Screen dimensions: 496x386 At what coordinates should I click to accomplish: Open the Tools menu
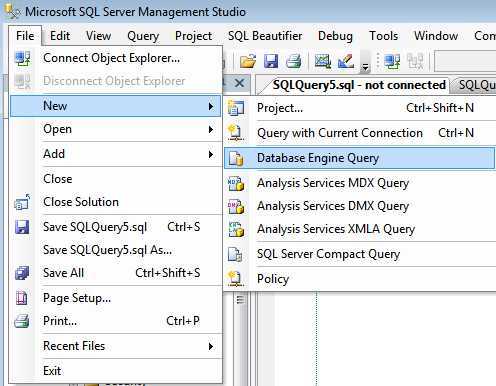click(384, 36)
